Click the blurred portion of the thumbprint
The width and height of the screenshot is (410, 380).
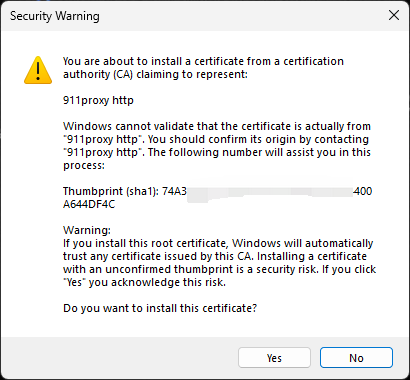(x=270, y=191)
